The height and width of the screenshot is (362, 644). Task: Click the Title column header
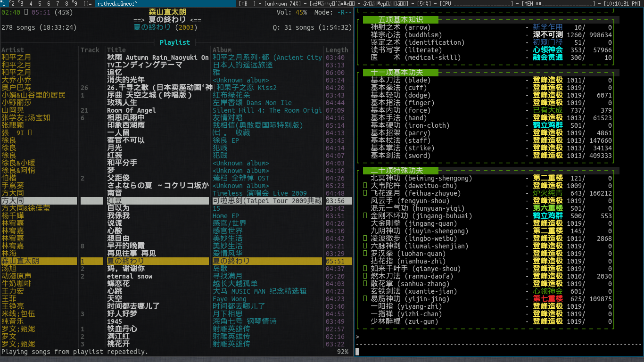click(116, 50)
